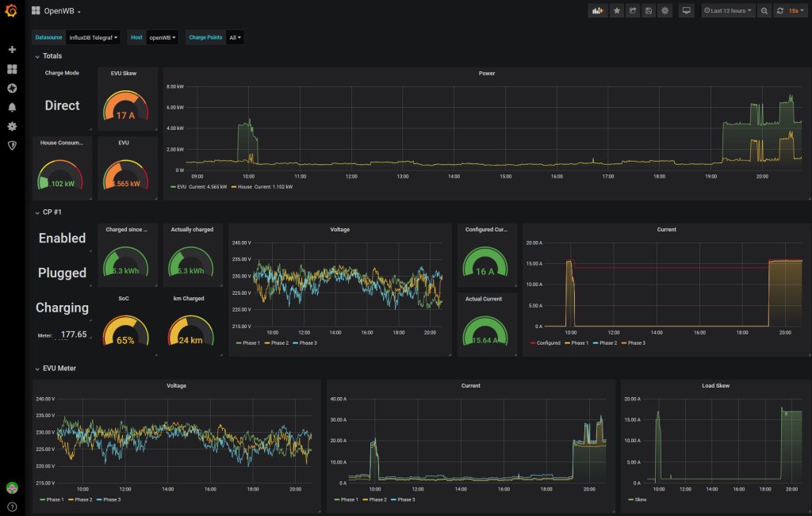Collapse the Totals row
This screenshot has width=812, height=516.
point(48,56)
